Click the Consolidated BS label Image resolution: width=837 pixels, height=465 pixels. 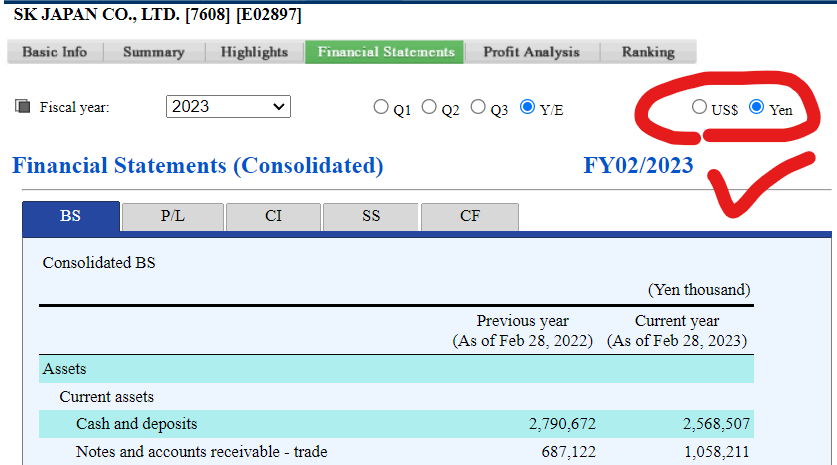pos(99,263)
